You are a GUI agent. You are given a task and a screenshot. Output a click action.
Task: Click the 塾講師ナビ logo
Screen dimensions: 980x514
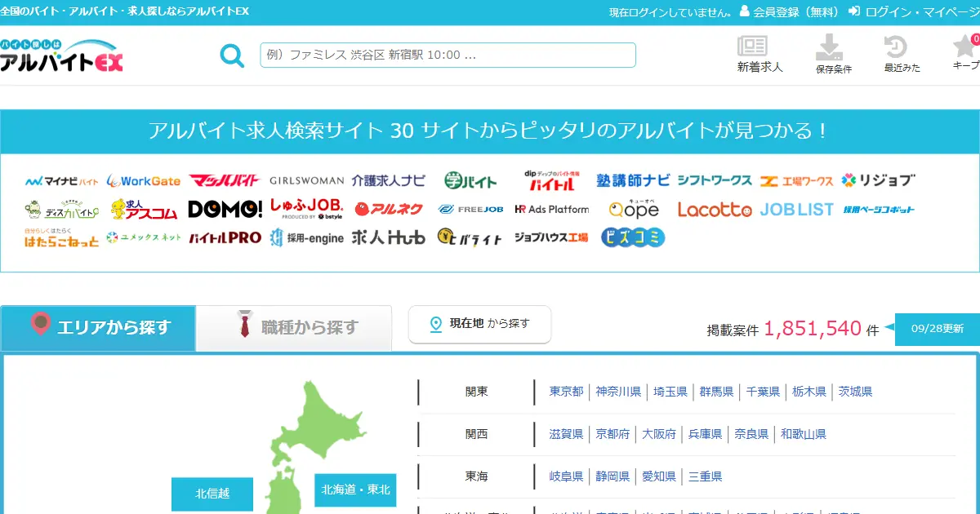coord(633,180)
